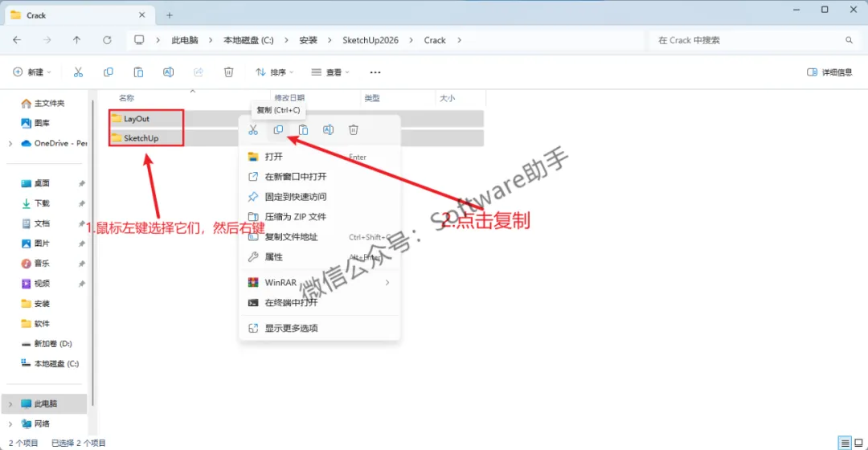Click the search magnifier icon

click(850, 40)
